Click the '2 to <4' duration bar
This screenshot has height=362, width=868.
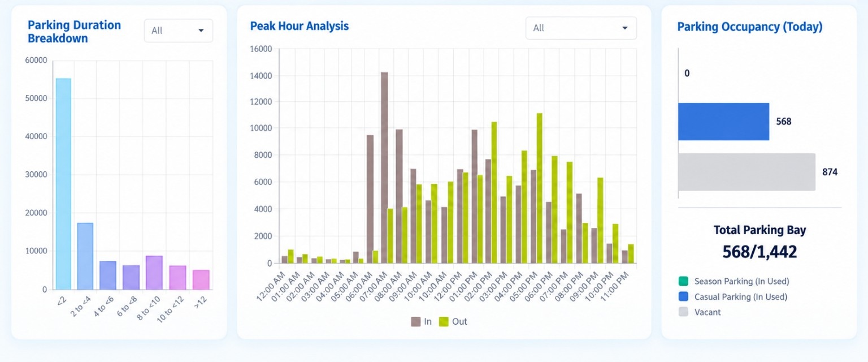tap(85, 256)
